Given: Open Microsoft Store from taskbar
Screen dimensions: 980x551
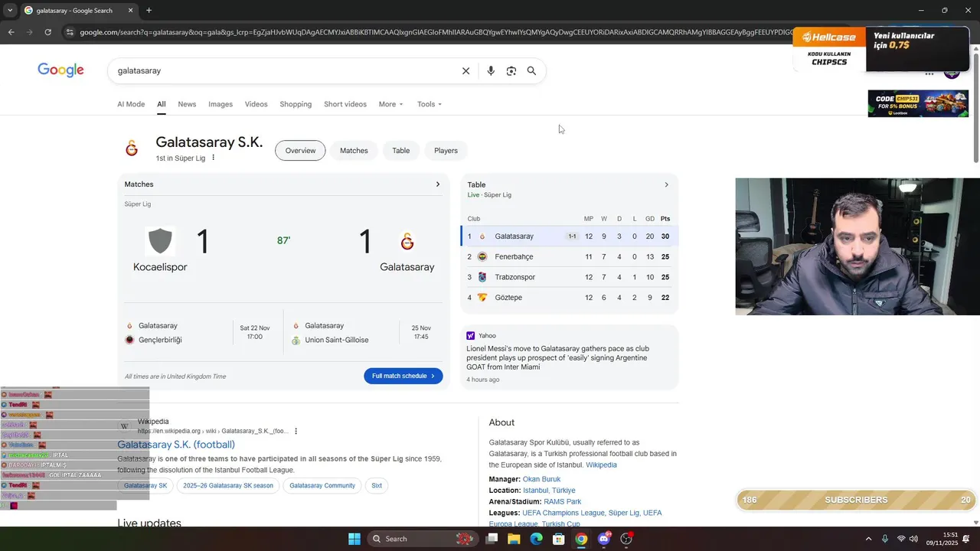Looking at the screenshot, I should (x=559, y=539).
